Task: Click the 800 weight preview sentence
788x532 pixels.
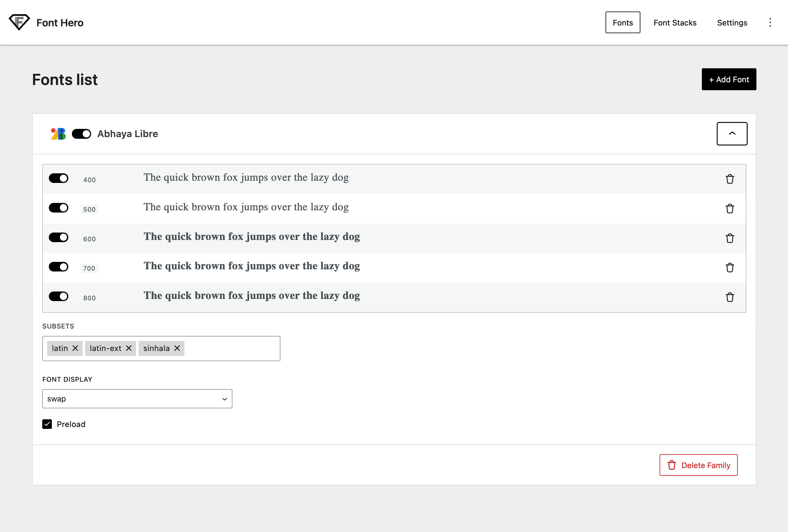Action: (x=252, y=296)
